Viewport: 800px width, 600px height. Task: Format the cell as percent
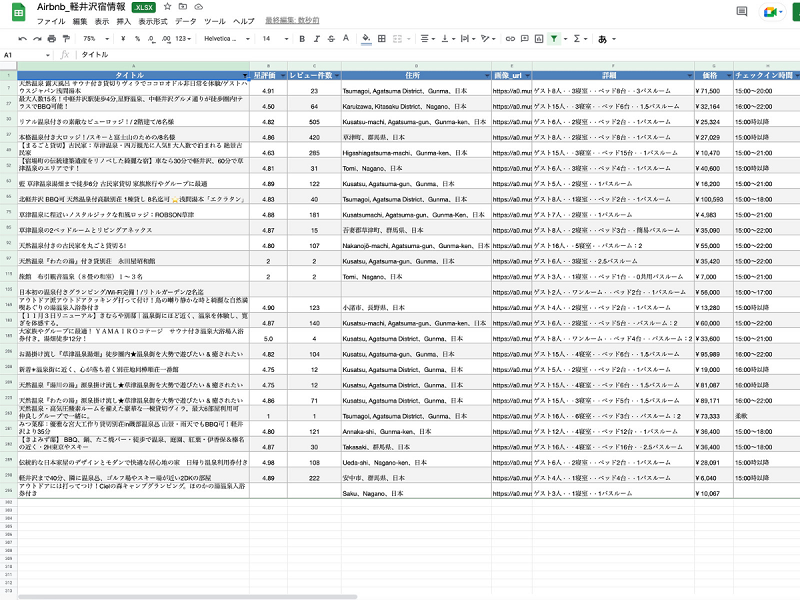click(137, 39)
